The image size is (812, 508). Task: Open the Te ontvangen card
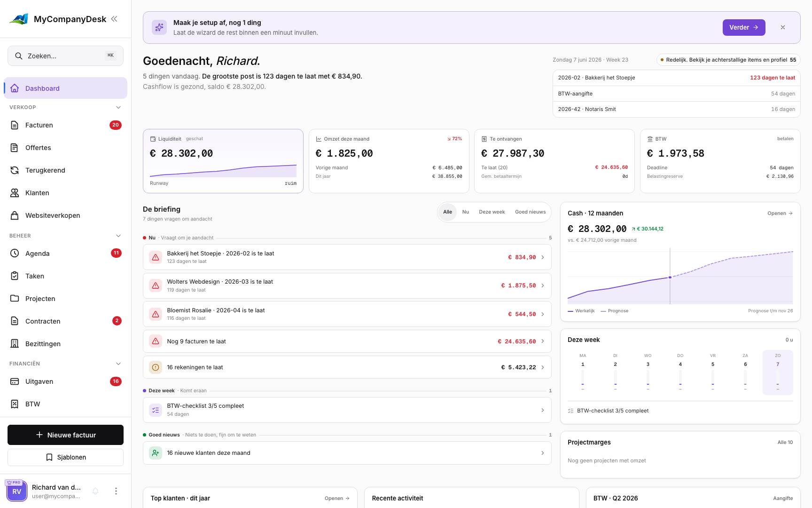coord(554,161)
